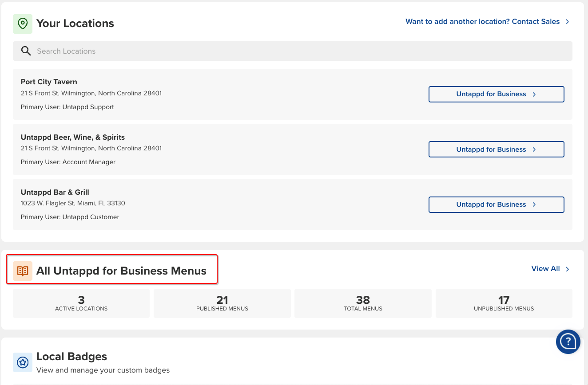
Task: Open the help chat bubble icon
Action: pyautogui.click(x=568, y=342)
